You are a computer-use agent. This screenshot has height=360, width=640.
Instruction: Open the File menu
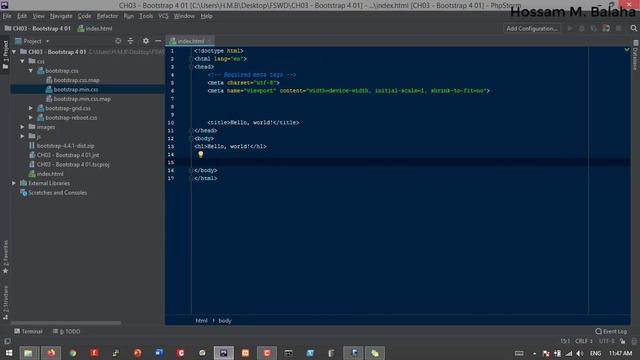coord(7,16)
